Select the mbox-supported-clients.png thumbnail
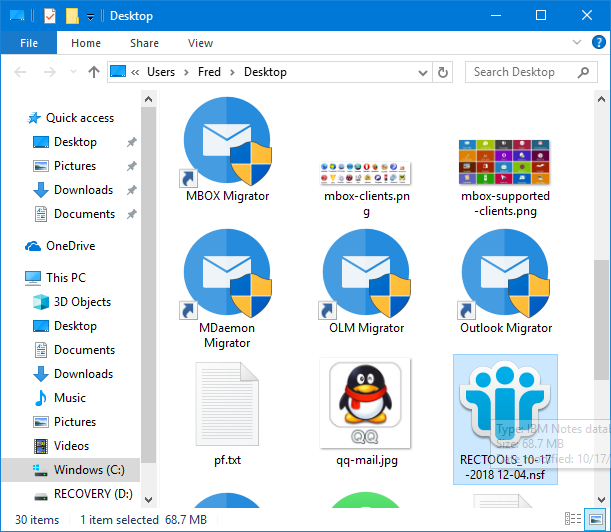The height and width of the screenshot is (532, 611). [x=504, y=162]
